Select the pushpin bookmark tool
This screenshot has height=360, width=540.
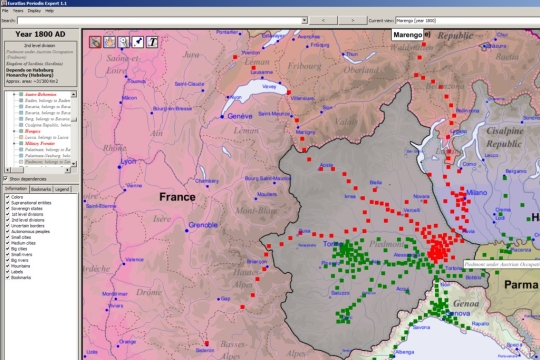coord(138,42)
